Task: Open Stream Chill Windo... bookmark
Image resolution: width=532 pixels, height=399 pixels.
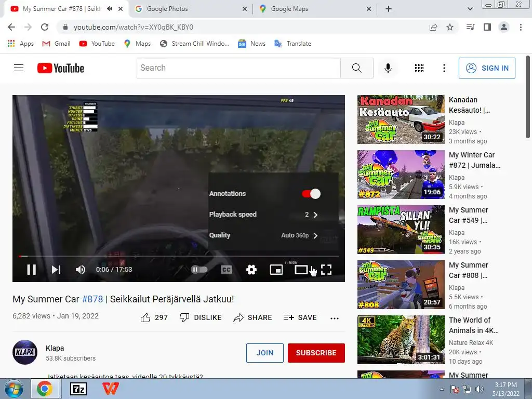Action: (x=195, y=44)
